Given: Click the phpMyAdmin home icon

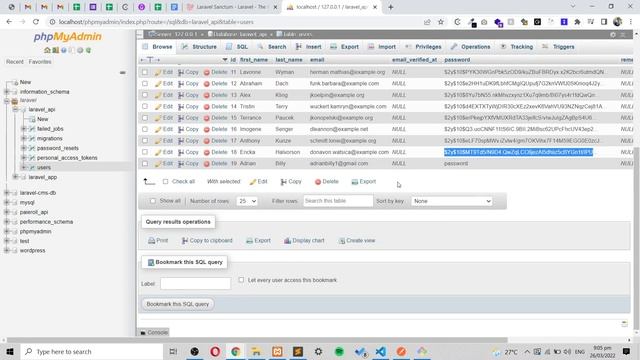Looking at the screenshot, I should pos(47,50).
